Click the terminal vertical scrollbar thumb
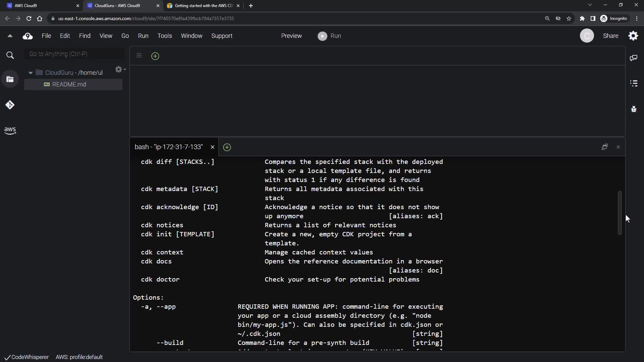Screen dimensions: 644x362 click(x=620, y=213)
